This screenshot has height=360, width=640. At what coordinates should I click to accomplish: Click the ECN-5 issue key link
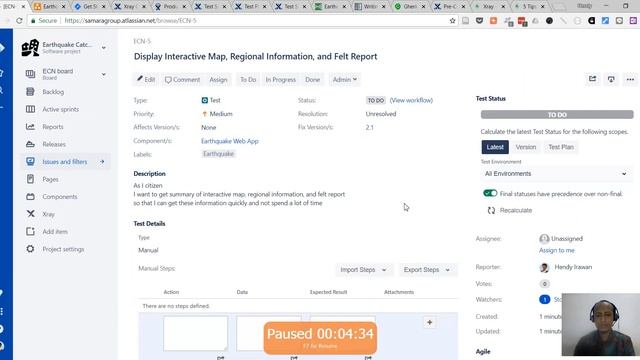pyautogui.click(x=142, y=41)
